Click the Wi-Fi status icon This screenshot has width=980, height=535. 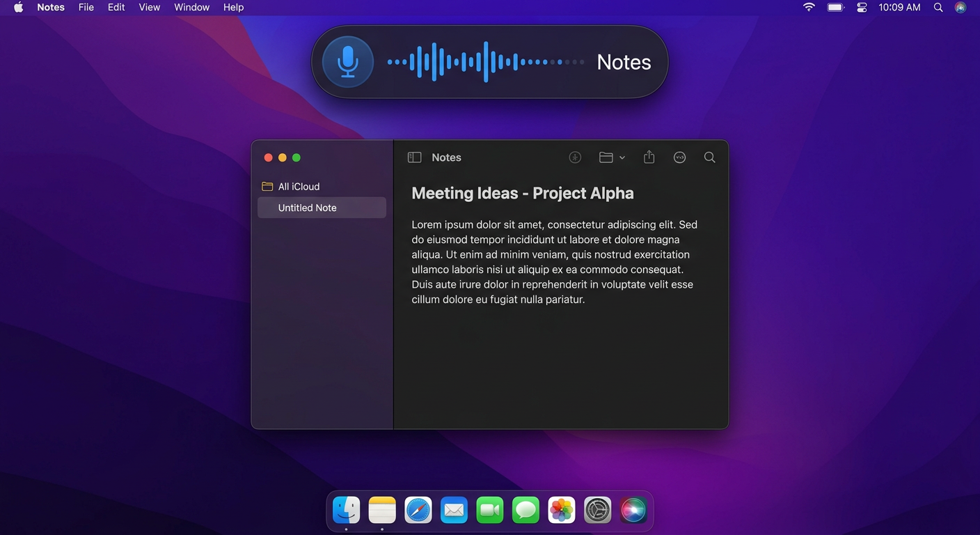coord(808,7)
